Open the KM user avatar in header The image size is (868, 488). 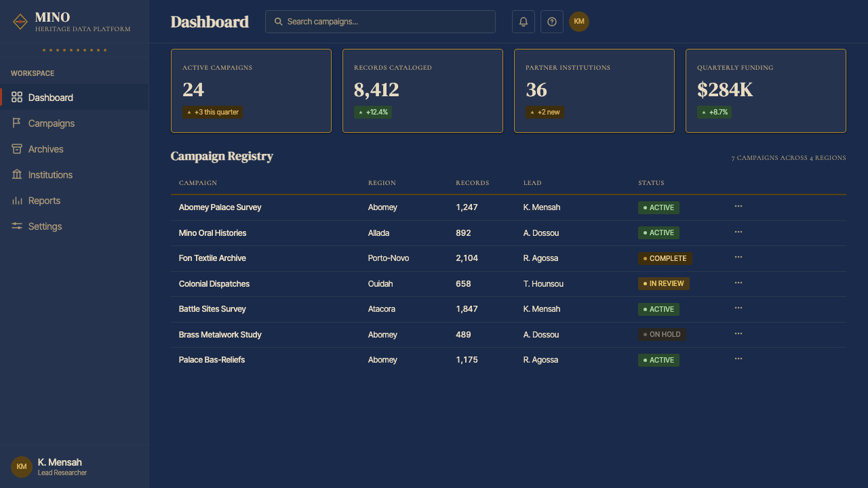pyautogui.click(x=579, y=22)
